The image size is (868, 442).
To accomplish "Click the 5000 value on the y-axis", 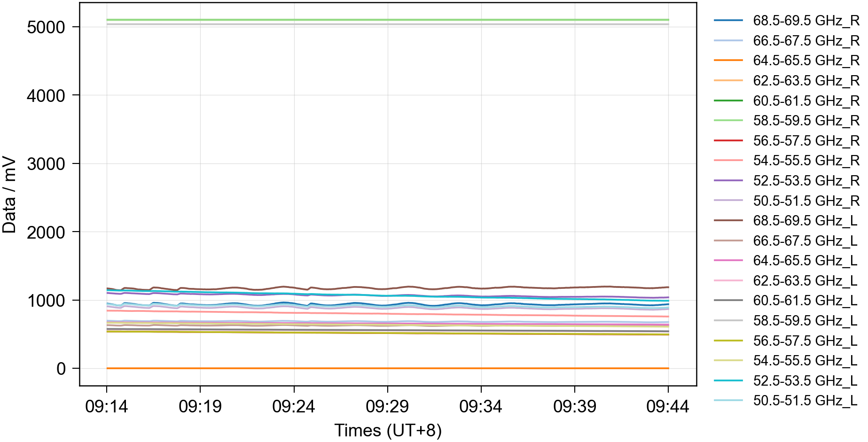I will [x=46, y=27].
